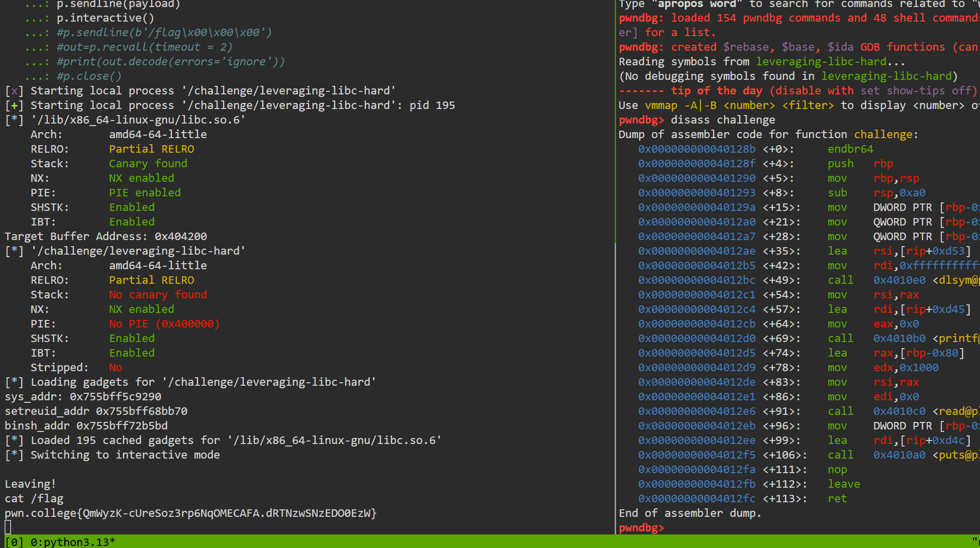Click the 'Leaving!' output line
Screen dimensions: 980x548
click(x=30, y=484)
